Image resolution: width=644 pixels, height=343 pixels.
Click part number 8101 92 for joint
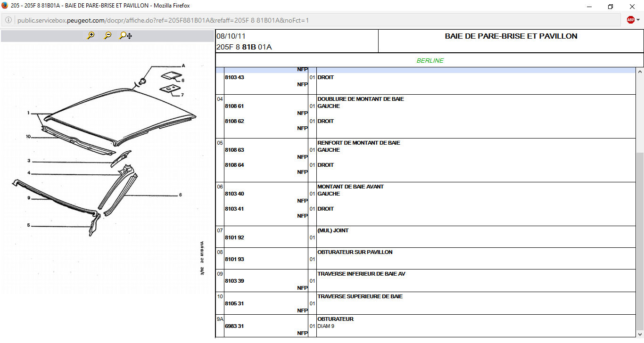point(234,238)
